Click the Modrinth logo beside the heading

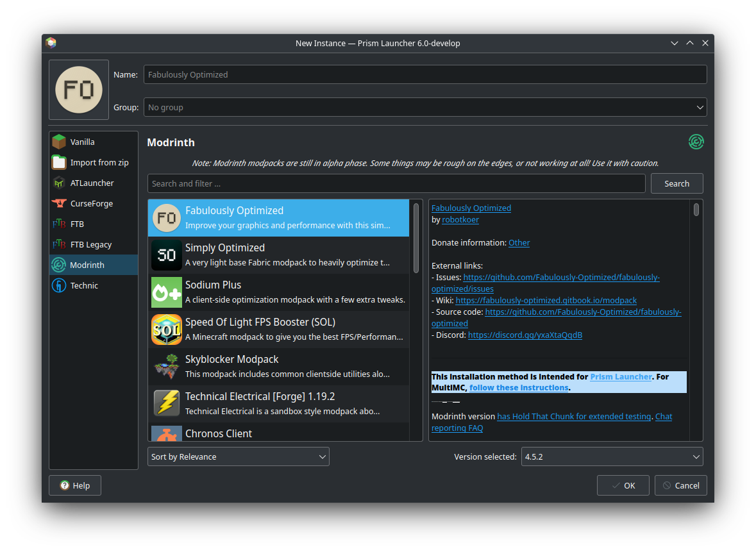(x=696, y=142)
